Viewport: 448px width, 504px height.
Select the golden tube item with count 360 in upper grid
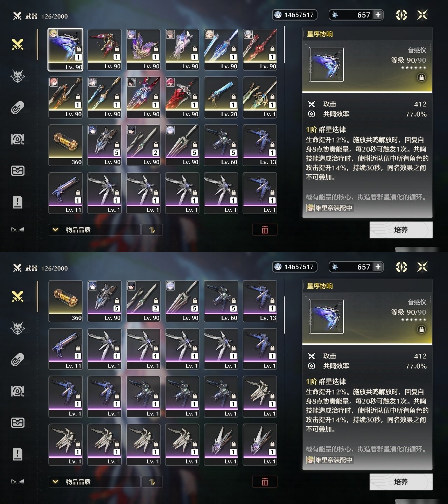coord(65,145)
